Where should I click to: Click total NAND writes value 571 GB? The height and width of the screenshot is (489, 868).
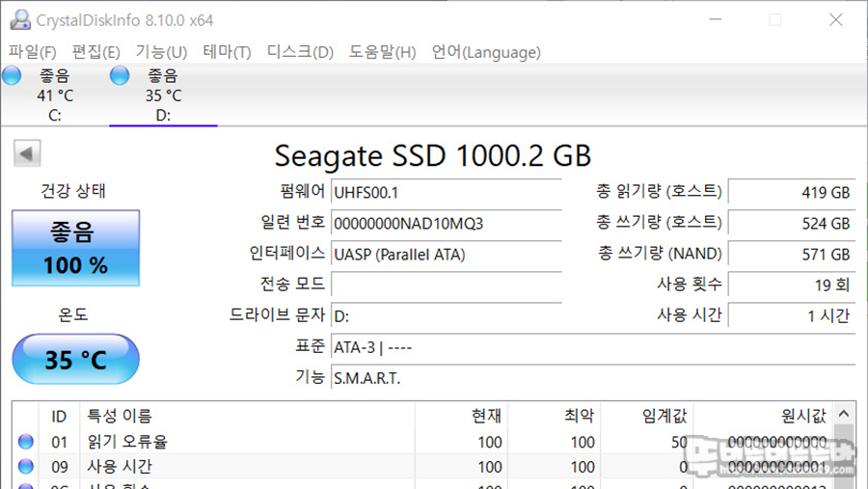(x=792, y=255)
